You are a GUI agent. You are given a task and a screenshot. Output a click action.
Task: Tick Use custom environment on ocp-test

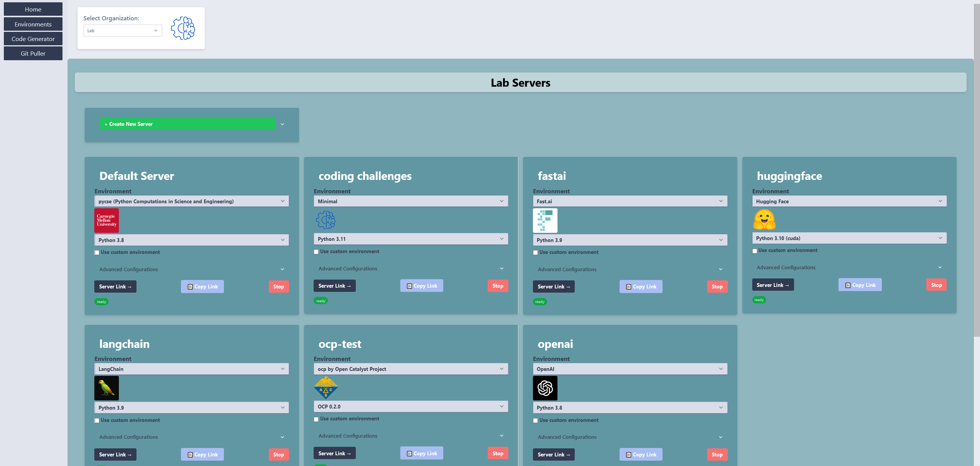tap(316, 419)
